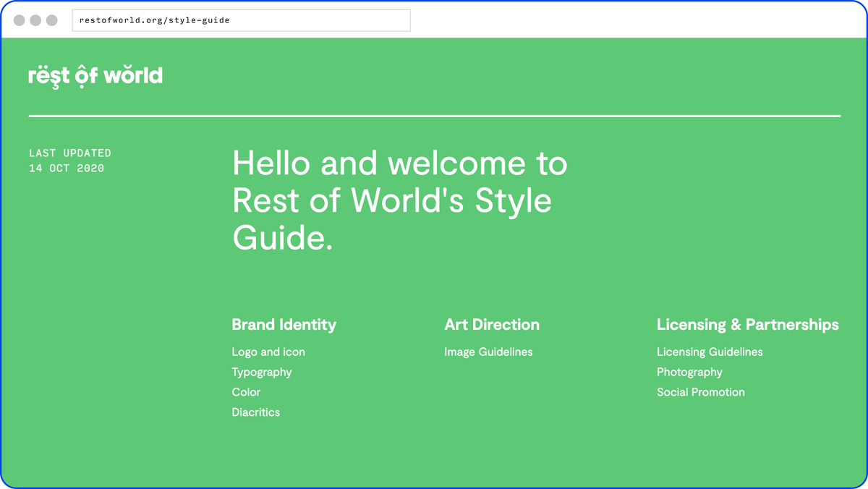The height and width of the screenshot is (489, 868).
Task: Open the Photography link
Action: coord(689,373)
